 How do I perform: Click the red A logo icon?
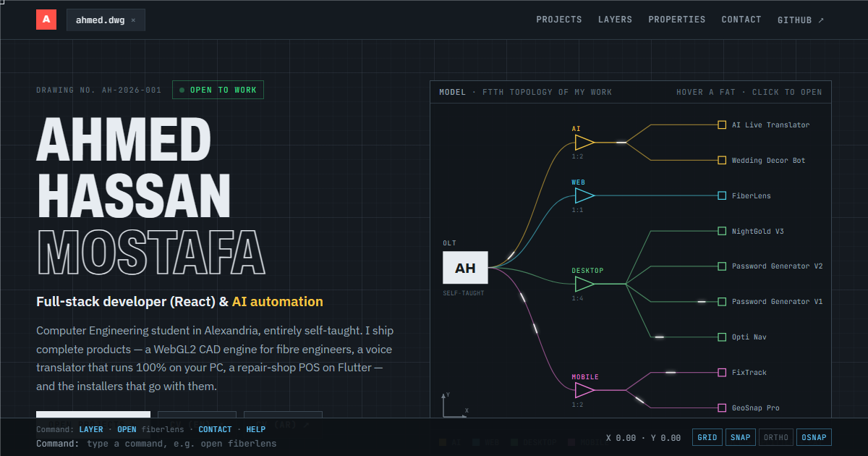(46, 20)
